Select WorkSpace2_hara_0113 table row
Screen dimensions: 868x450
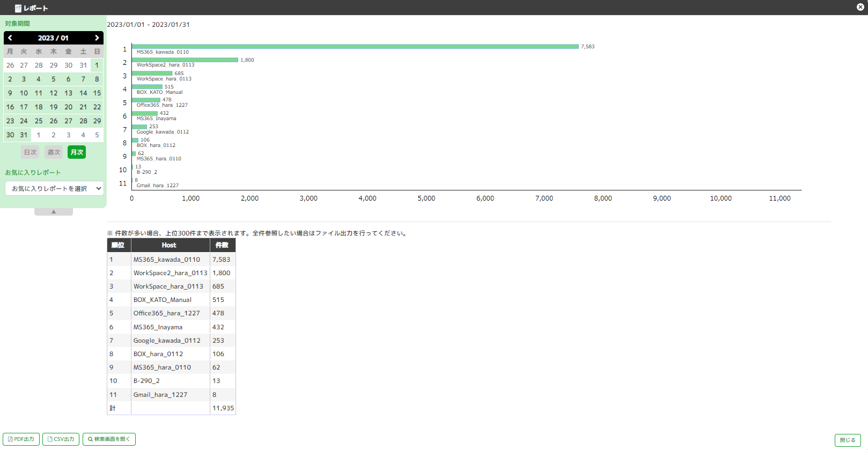tap(171, 273)
